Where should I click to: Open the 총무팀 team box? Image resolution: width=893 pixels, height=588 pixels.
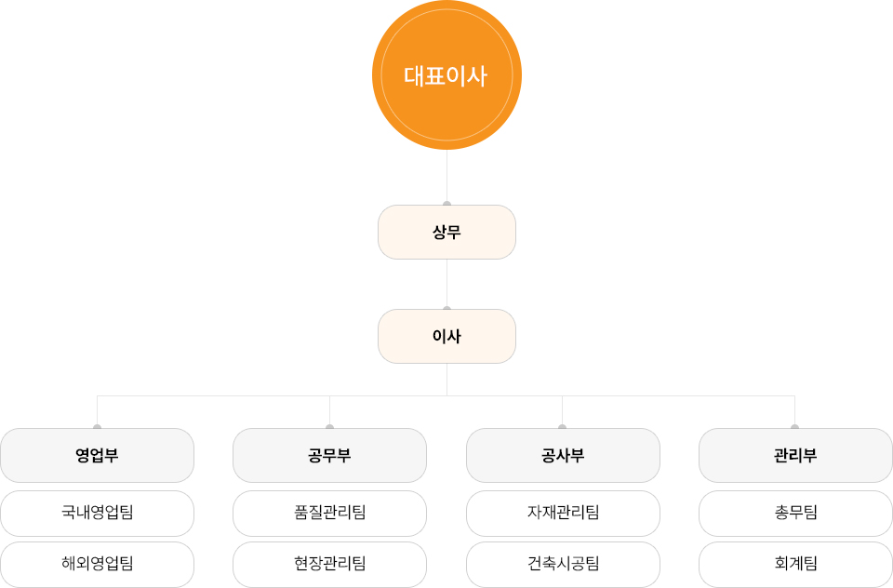795,513
